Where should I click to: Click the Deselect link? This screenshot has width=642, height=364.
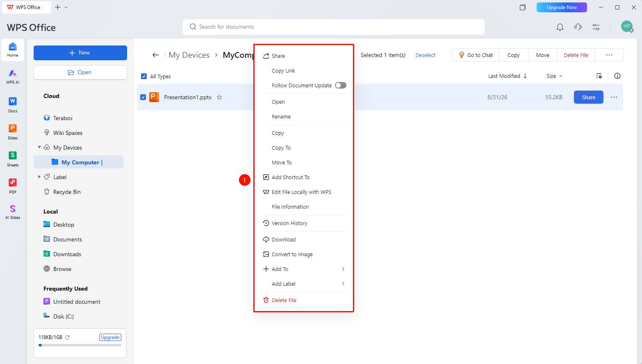point(425,55)
